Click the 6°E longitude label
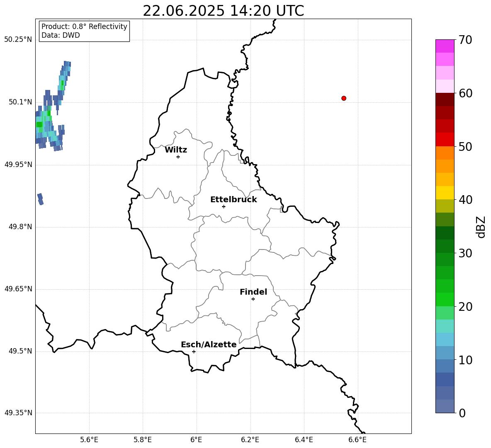The width and height of the screenshot is (491, 448). (x=196, y=440)
